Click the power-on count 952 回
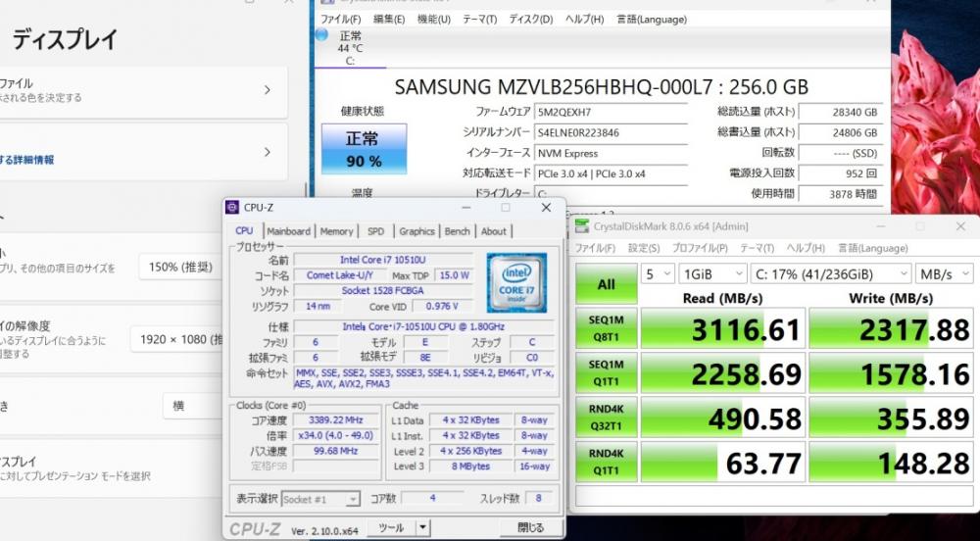980x541 pixels. click(840, 173)
